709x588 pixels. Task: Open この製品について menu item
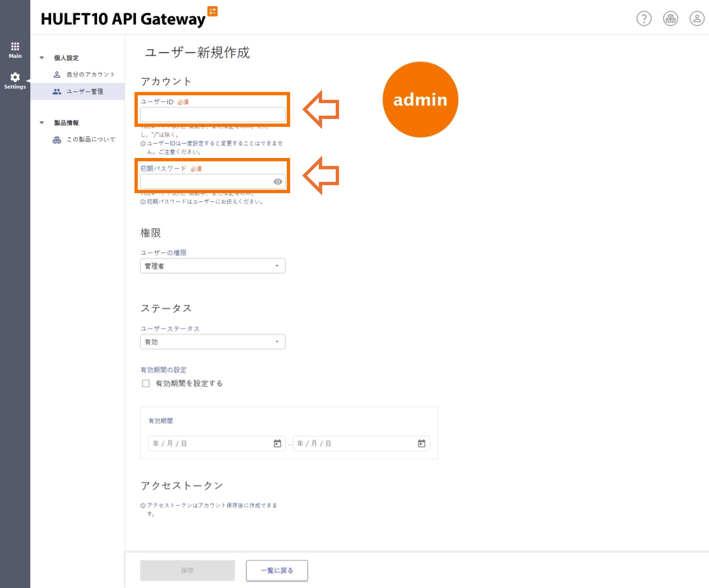click(91, 139)
